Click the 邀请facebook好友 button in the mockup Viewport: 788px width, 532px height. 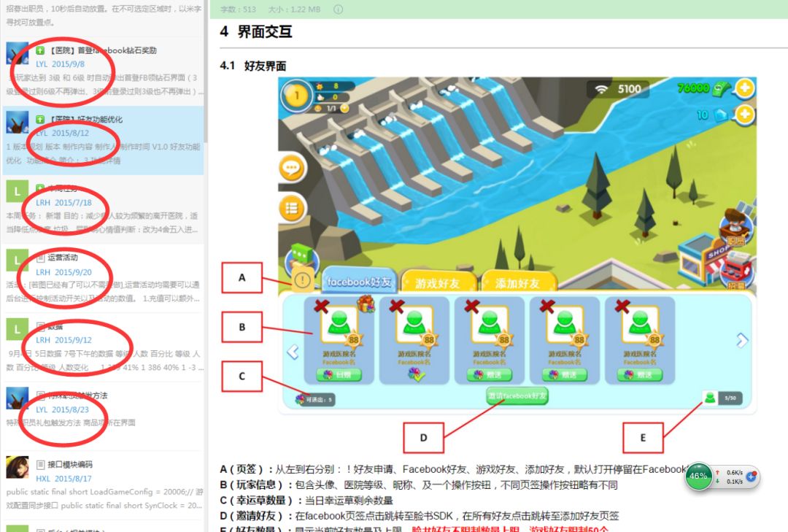click(x=517, y=396)
